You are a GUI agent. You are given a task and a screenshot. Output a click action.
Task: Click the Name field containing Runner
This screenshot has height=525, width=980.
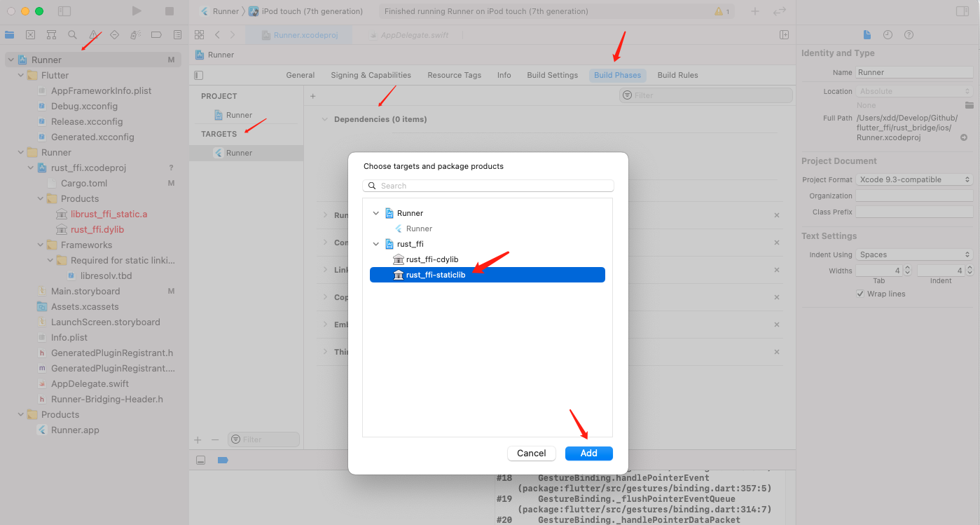[x=914, y=72]
